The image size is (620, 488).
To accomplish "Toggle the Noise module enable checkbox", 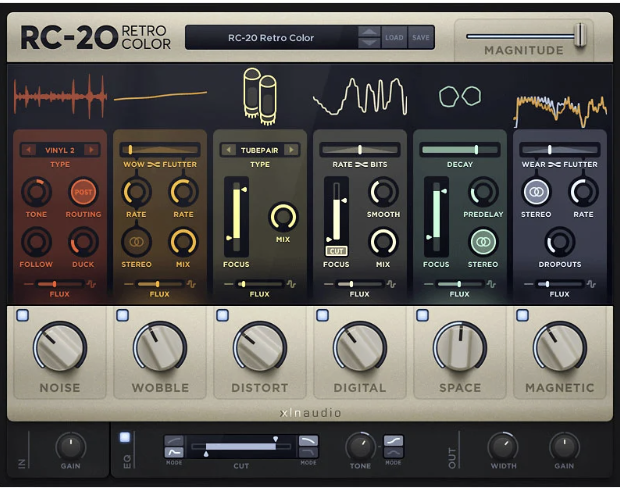I will coord(23,315).
